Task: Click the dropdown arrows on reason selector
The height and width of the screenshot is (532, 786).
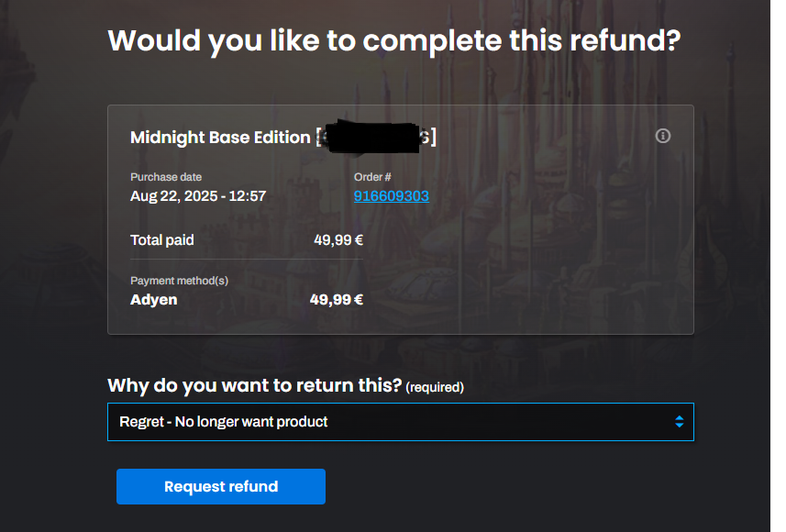Action: coord(679,422)
